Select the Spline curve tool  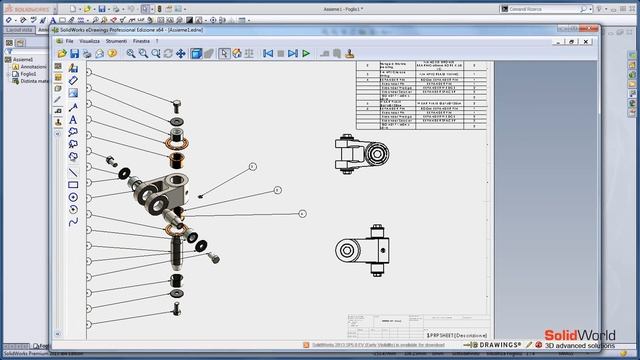pyautogui.click(x=73, y=222)
